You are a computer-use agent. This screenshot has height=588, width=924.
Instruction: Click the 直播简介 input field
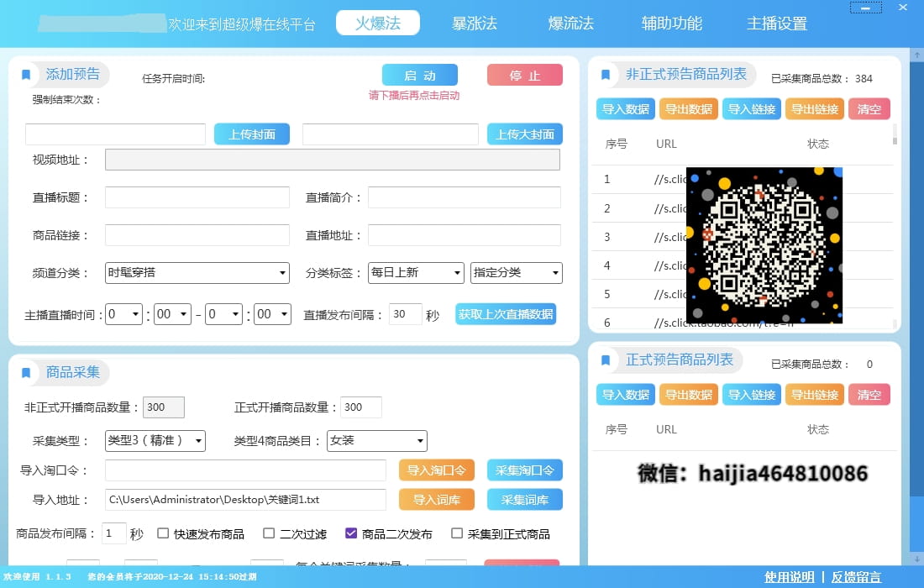pos(465,197)
